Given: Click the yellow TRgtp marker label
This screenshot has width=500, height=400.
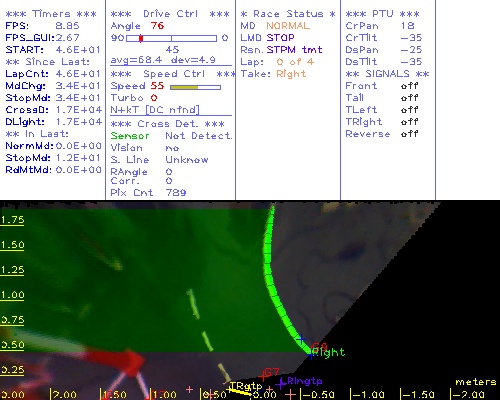Looking at the screenshot, I should [246, 386].
